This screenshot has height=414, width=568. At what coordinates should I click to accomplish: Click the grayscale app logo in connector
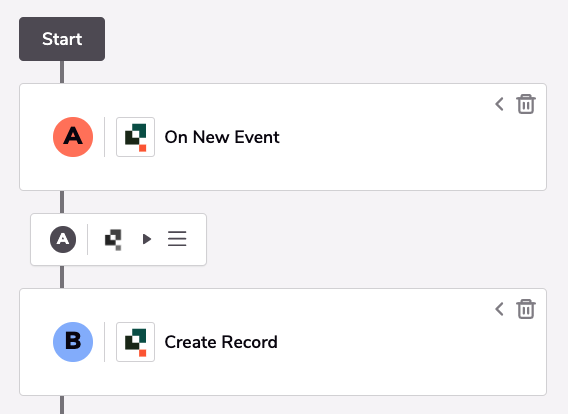(x=113, y=239)
